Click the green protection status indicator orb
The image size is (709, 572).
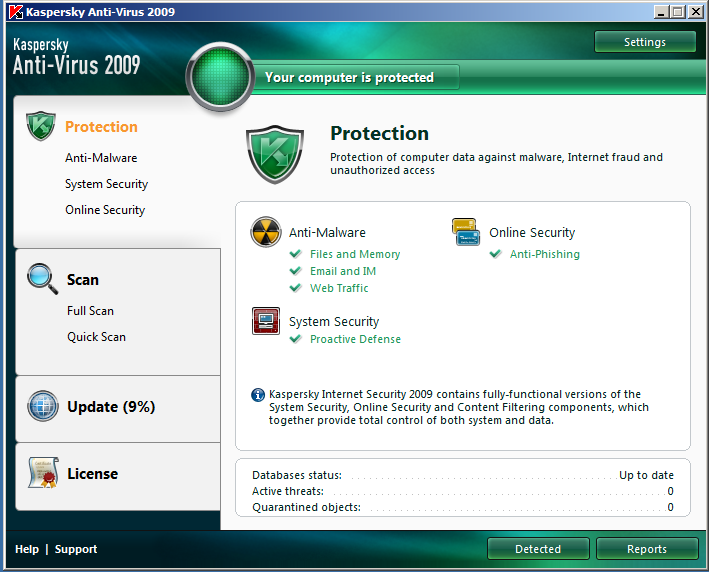click(220, 77)
